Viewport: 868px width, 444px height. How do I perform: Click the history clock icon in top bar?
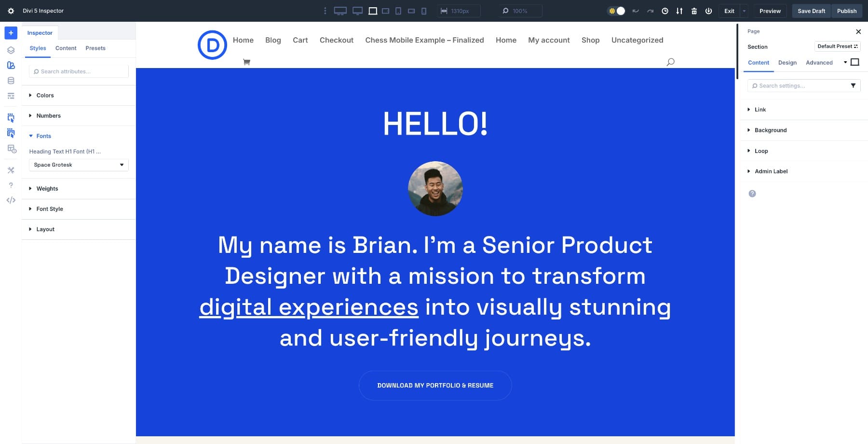click(665, 11)
